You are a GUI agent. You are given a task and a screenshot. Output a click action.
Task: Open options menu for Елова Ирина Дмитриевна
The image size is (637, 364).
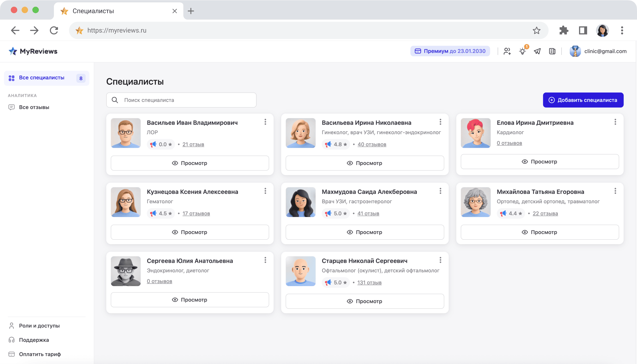(615, 122)
